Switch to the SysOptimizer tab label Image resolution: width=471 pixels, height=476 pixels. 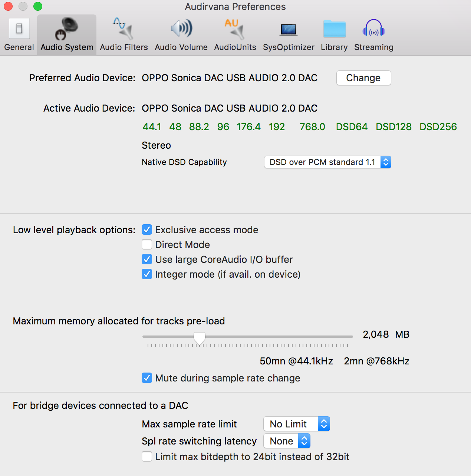tap(289, 47)
